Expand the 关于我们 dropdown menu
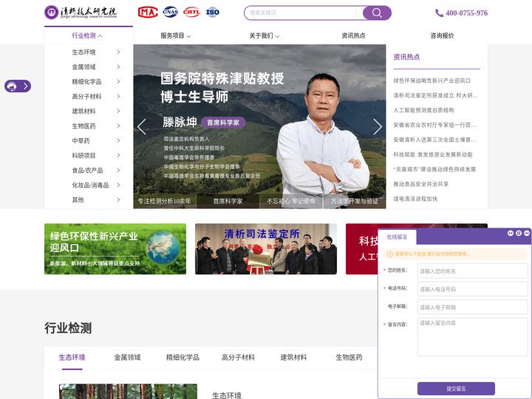The width and height of the screenshot is (532, 399). (x=265, y=35)
